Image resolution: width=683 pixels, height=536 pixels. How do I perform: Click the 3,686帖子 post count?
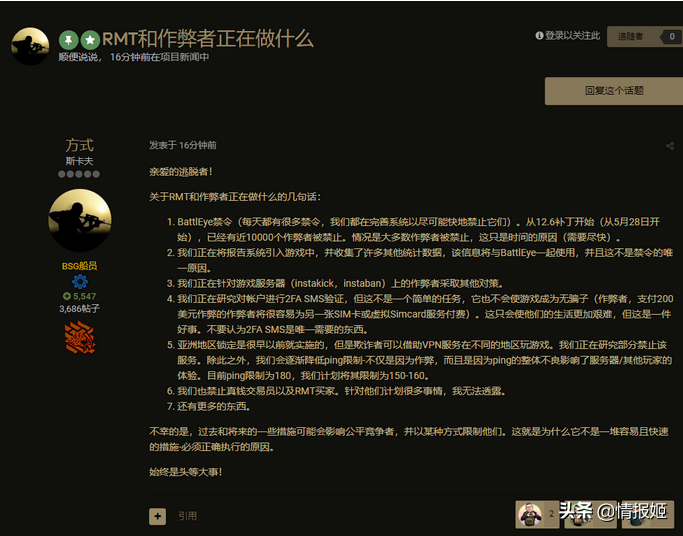point(79,309)
